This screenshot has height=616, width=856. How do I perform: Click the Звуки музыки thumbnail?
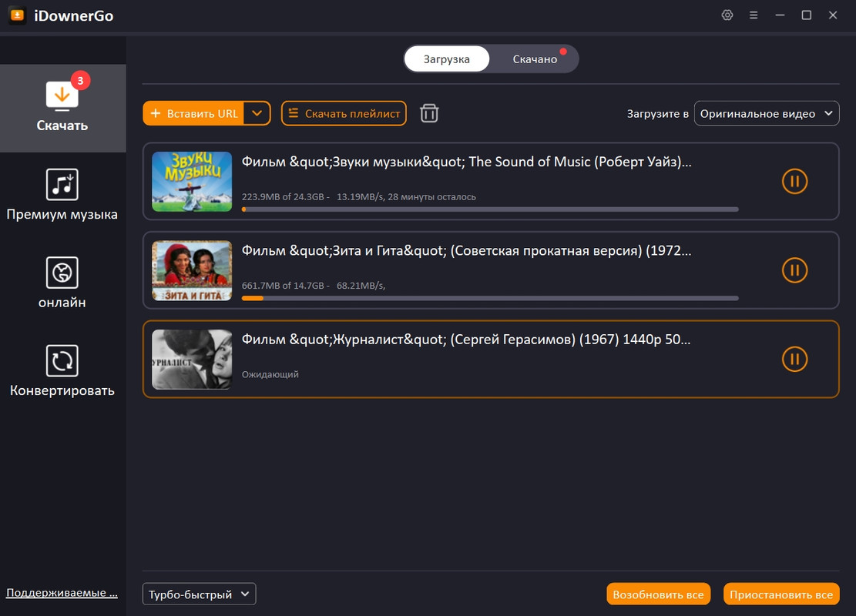pos(192,182)
